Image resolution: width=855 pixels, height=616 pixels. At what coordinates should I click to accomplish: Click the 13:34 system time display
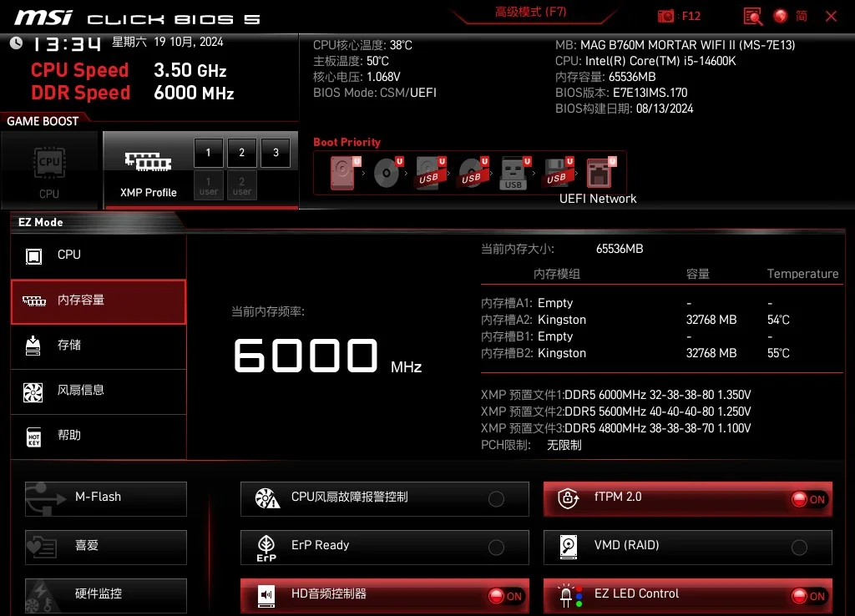click(x=67, y=44)
